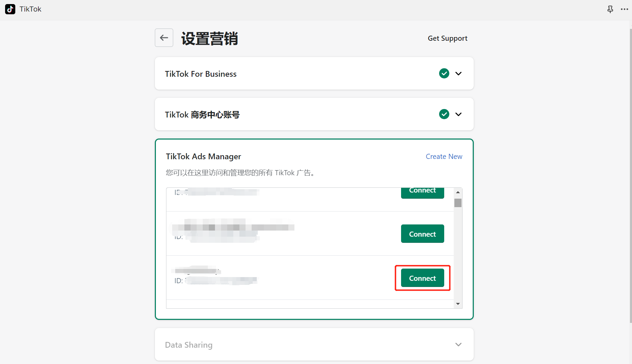Viewport: 632px width, 364px height.
Task: Go back using the left arrow button
Action: [164, 38]
